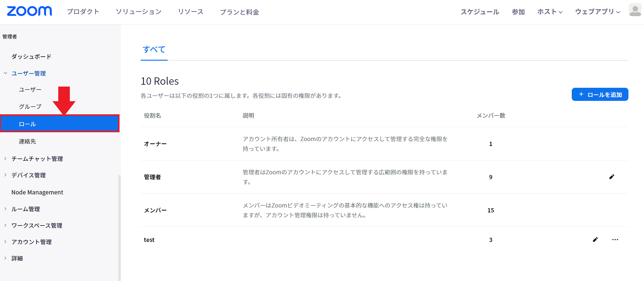Open Node Management in sidebar
The image size is (644, 281).
point(37,192)
